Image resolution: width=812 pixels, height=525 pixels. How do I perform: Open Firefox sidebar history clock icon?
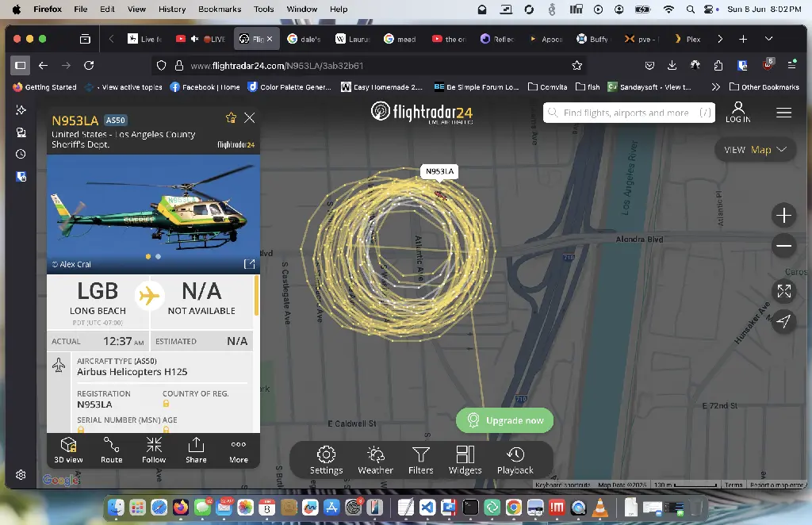pos(21,155)
